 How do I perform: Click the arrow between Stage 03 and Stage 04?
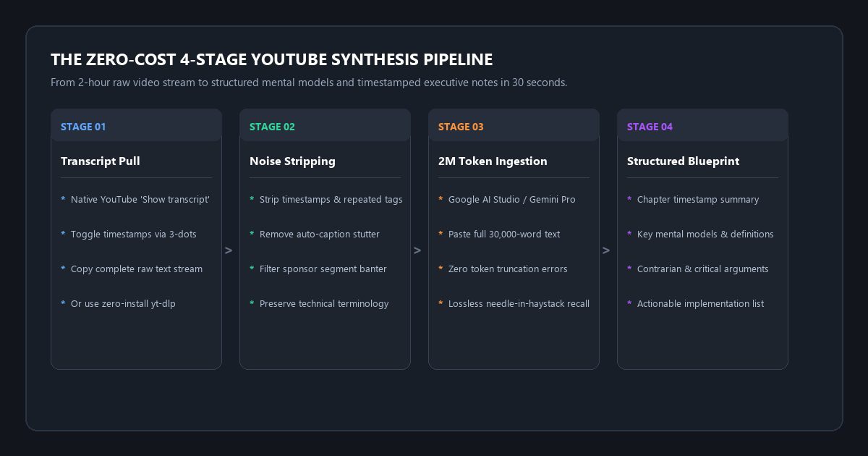(x=606, y=250)
